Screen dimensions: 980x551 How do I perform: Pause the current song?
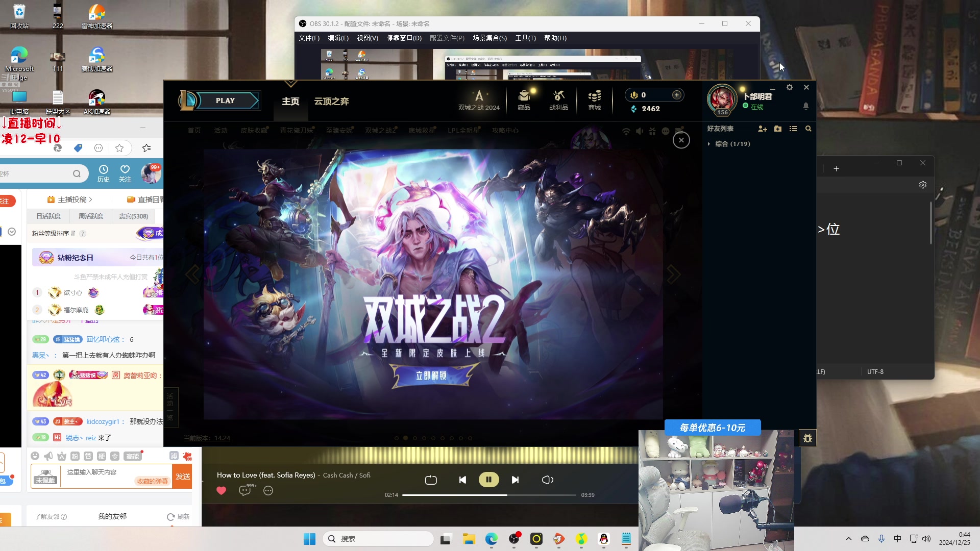(488, 480)
